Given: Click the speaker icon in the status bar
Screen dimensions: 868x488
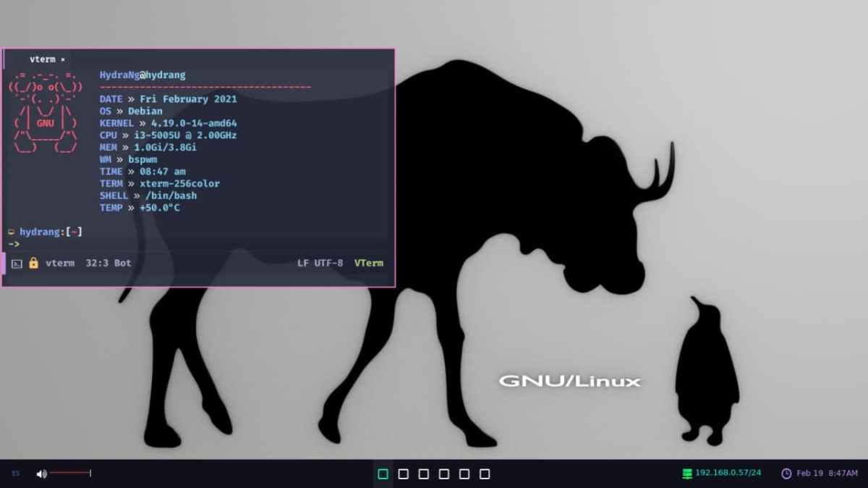Looking at the screenshot, I should [x=41, y=474].
